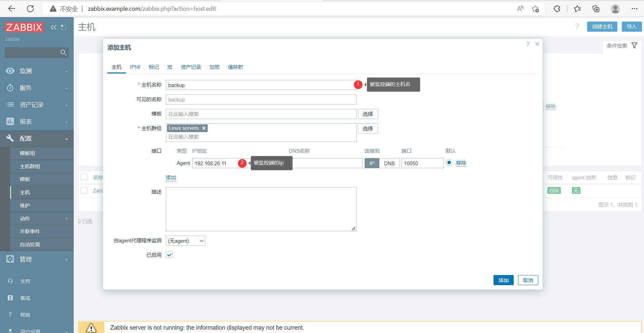Viewport: 644px width, 333px height.
Task: Click the 添加 interface link
Action: pos(171,178)
